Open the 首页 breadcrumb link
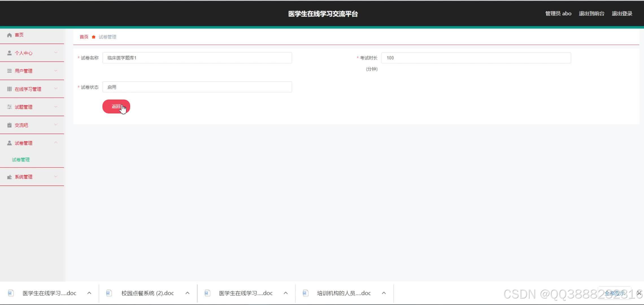Screen dimensions: 644x305 pyautogui.click(x=84, y=37)
